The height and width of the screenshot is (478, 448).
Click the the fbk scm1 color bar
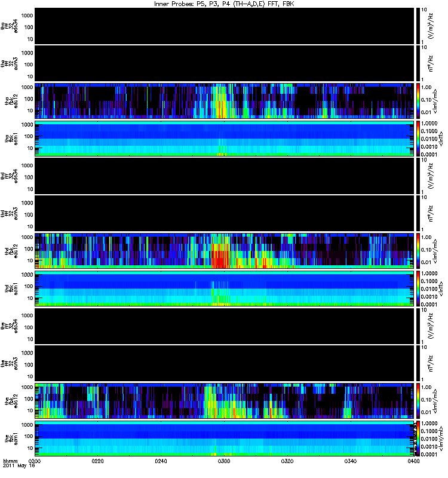tap(418, 438)
